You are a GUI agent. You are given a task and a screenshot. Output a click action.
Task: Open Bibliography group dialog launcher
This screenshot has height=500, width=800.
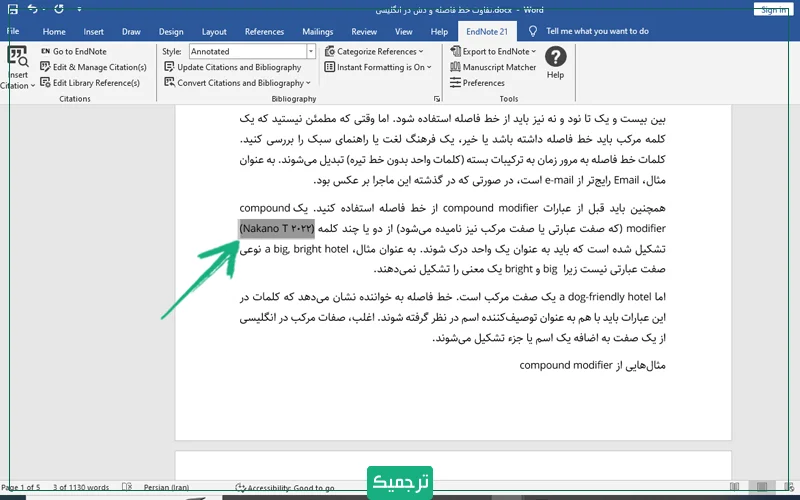pyautogui.click(x=437, y=98)
